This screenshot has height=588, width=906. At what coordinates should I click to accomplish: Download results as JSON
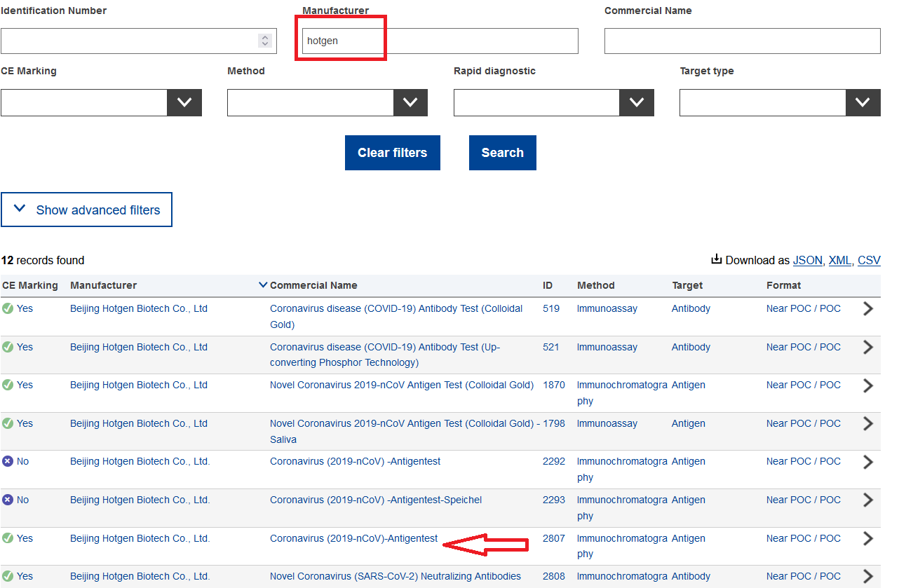pyautogui.click(x=807, y=260)
